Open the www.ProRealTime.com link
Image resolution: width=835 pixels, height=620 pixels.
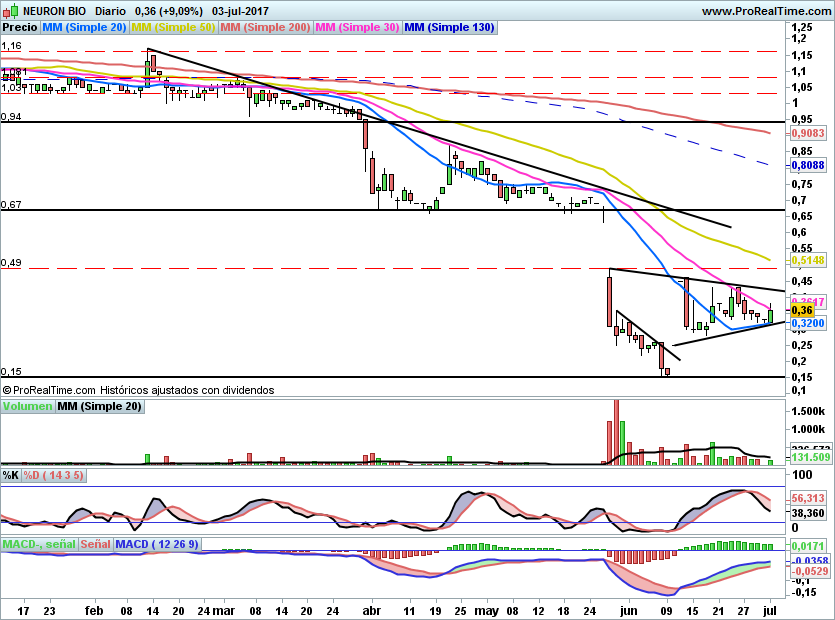point(765,11)
